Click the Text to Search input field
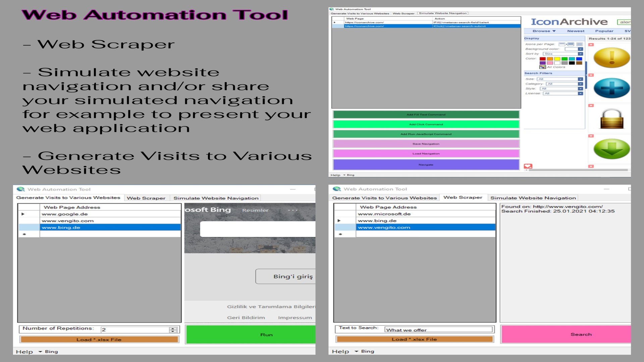Screen dimensions: 644x362 438,330
